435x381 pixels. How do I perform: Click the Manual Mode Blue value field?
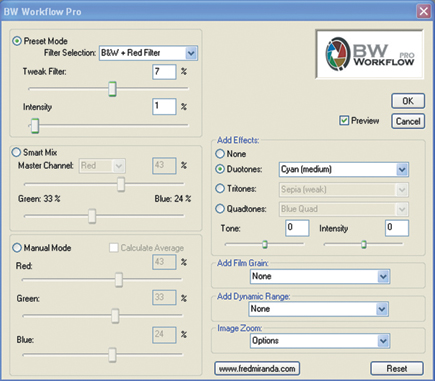164,335
